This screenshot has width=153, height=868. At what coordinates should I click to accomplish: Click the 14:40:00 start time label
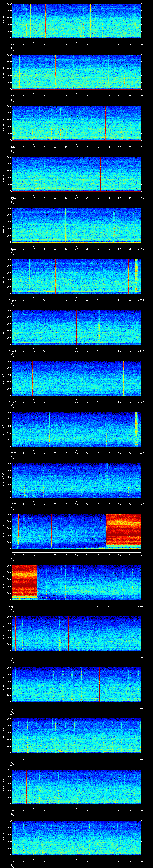pos(12,504)
